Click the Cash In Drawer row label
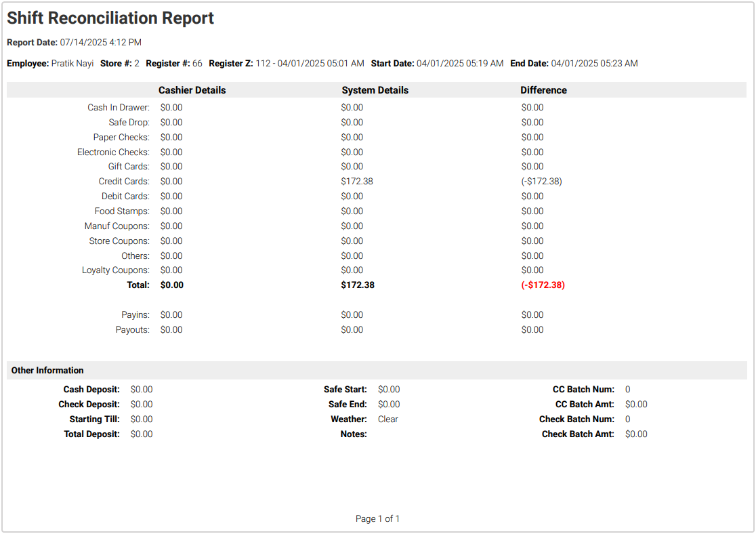756x534 pixels. 119,108
